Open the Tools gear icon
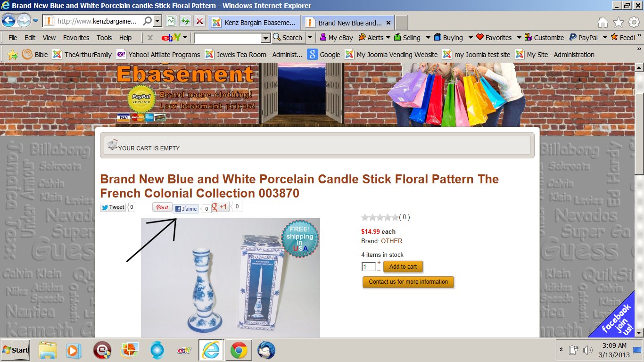644x362 pixels. tap(635, 22)
